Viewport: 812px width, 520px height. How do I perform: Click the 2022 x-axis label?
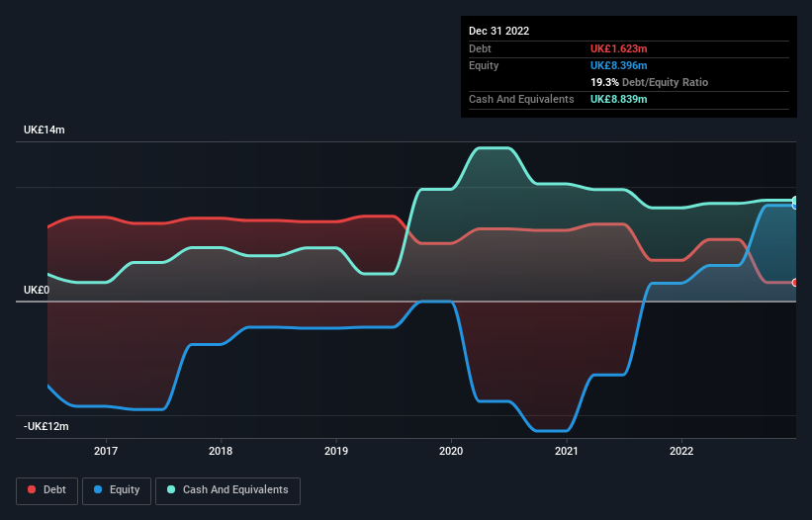[x=681, y=451]
